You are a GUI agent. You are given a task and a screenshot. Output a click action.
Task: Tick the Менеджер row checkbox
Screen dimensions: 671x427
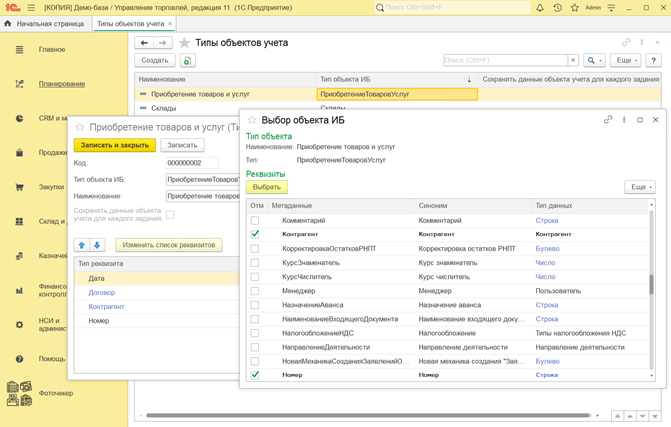pyautogui.click(x=255, y=291)
